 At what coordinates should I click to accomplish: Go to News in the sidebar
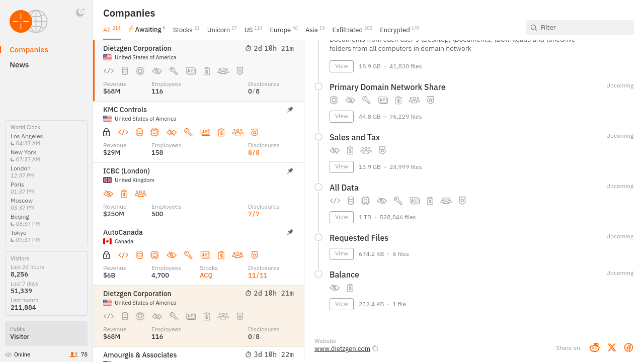pyautogui.click(x=19, y=65)
